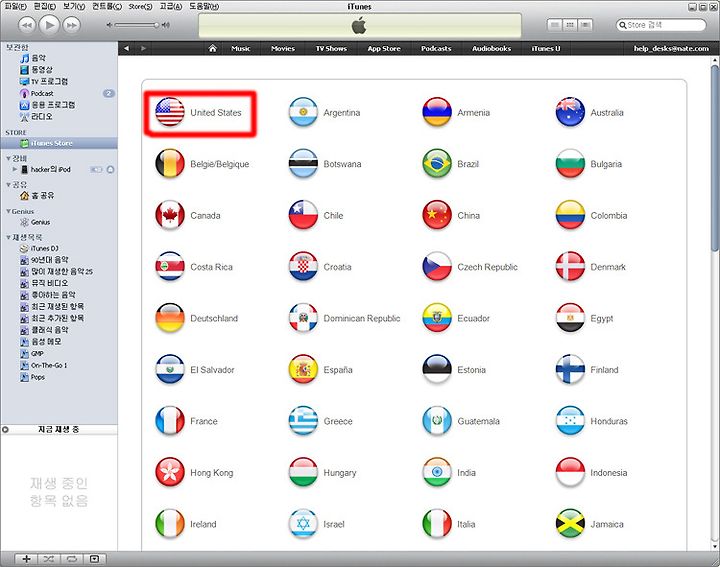Open the 보기(V) menu
The height and width of the screenshot is (567, 720).
coord(74,6)
